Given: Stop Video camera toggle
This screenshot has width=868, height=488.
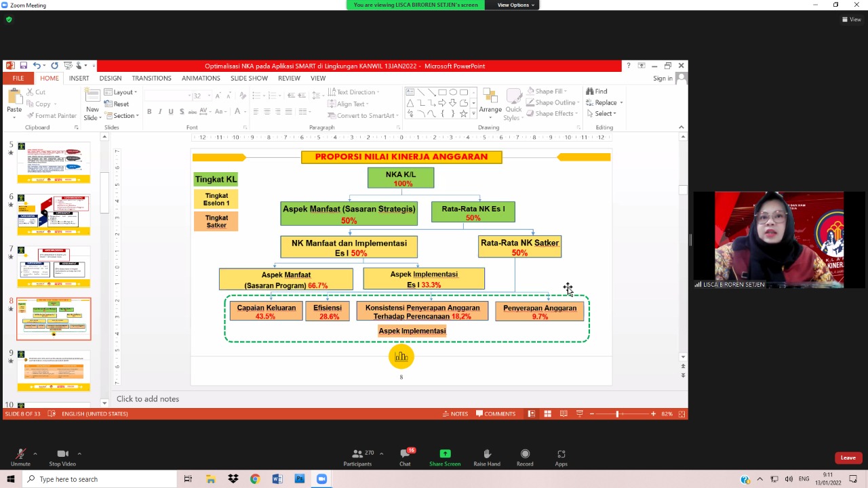Looking at the screenshot, I should [x=62, y=454].
